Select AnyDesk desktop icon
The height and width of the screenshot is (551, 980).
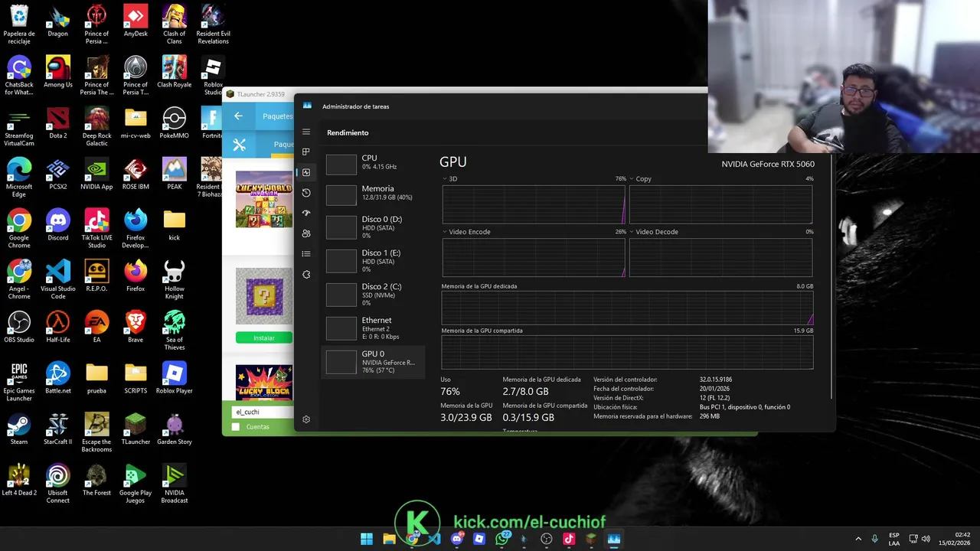[136, 20]
